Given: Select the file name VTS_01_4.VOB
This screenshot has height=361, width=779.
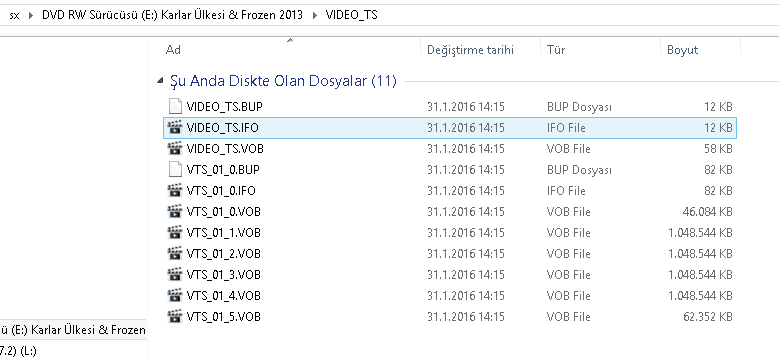Looking at the screenshot, I should pyautogui.click(x=224, y=295).
